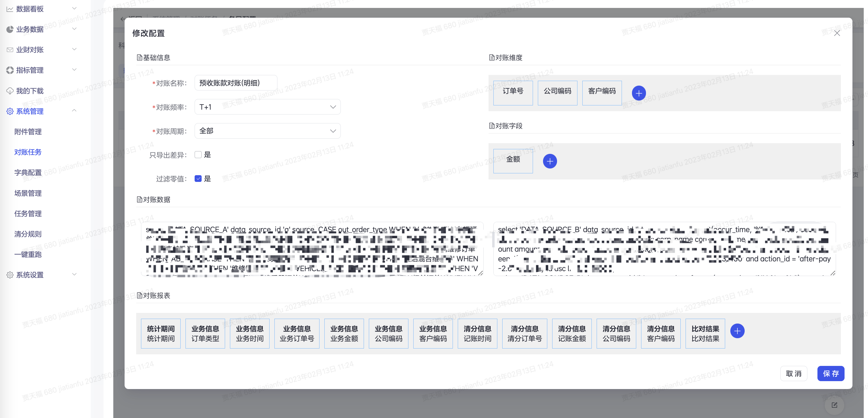Screen dimensions: 868x418
Task: Click the DATA_SOURCE_A SQL text area
Action: 312,249
